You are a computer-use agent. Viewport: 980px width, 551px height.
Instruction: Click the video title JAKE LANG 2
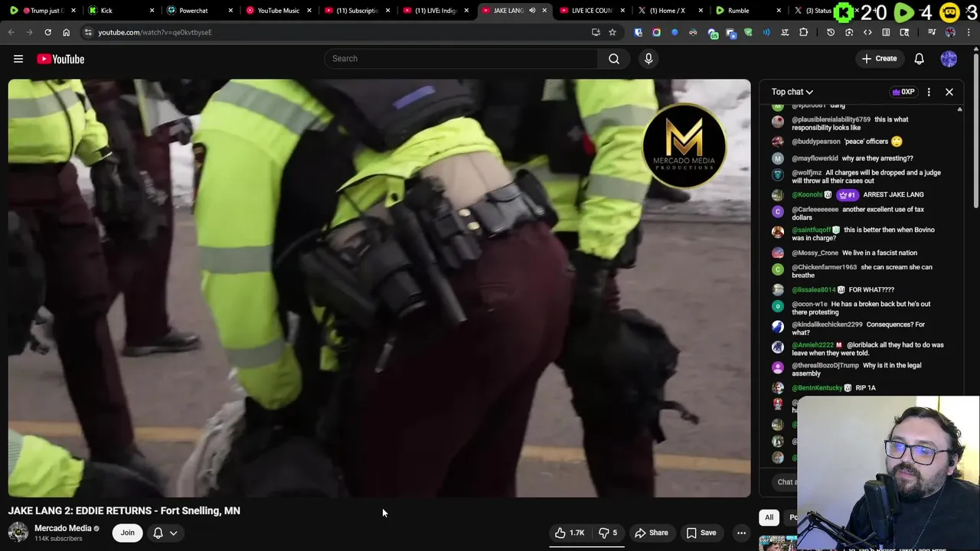click(124, 511)
